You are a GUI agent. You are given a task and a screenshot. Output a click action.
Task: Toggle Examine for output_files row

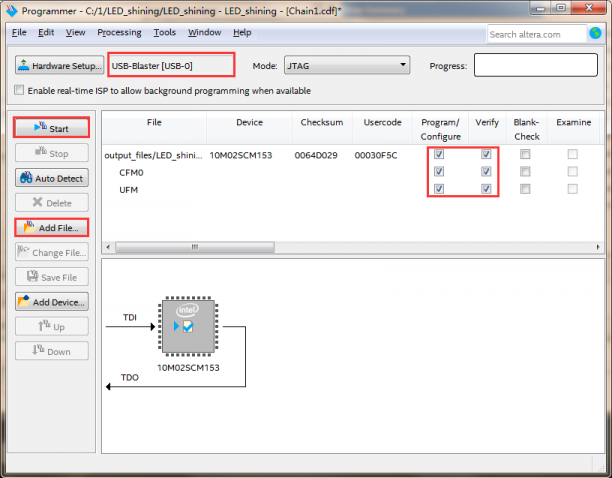click(573, 154)
